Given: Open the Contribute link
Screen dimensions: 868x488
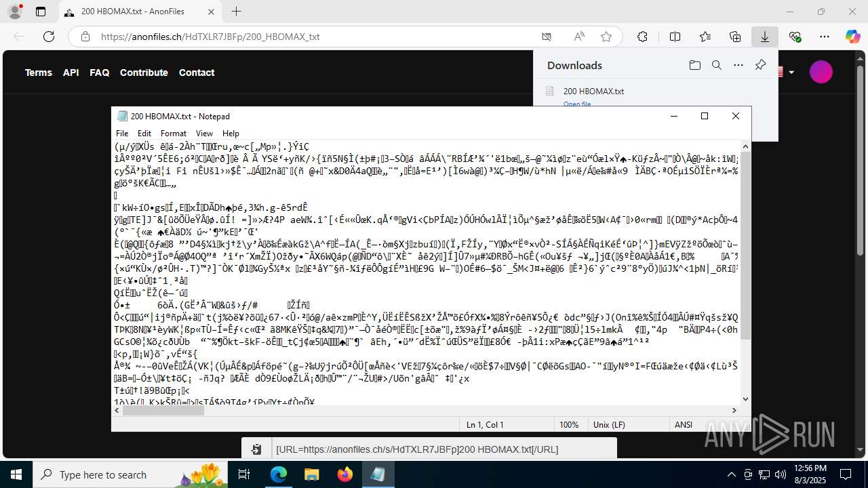Looking at the screenshot, I should (x=144, y=73).
